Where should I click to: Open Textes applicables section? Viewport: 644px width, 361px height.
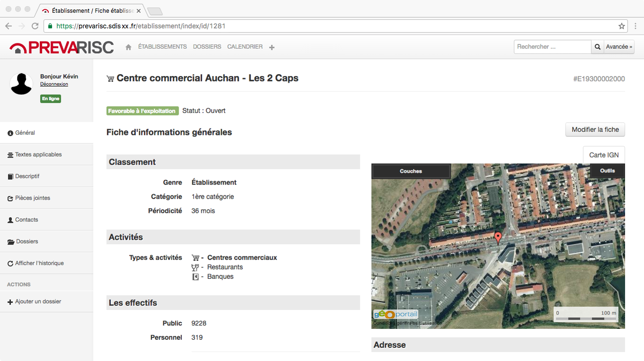tap(46, 155)
